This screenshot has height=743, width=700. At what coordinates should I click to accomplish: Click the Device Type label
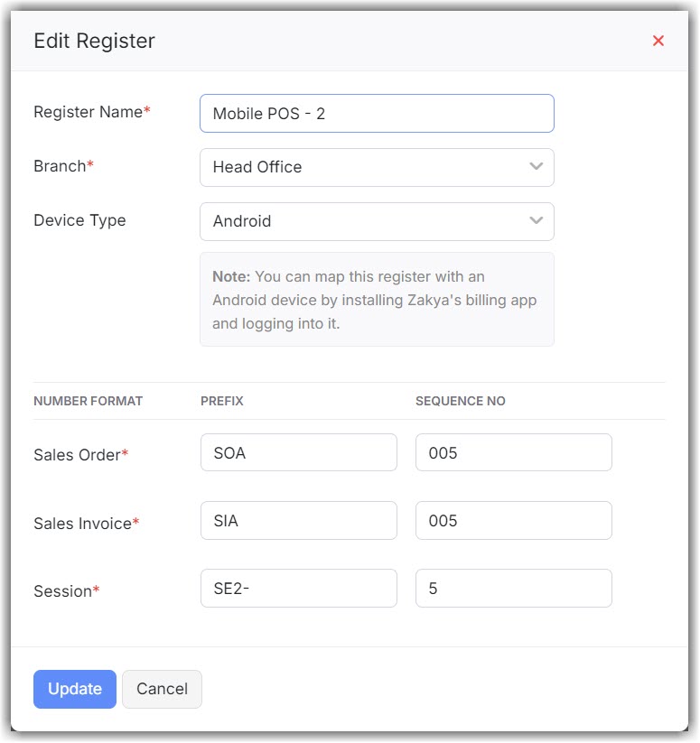(x=79, y=220)
